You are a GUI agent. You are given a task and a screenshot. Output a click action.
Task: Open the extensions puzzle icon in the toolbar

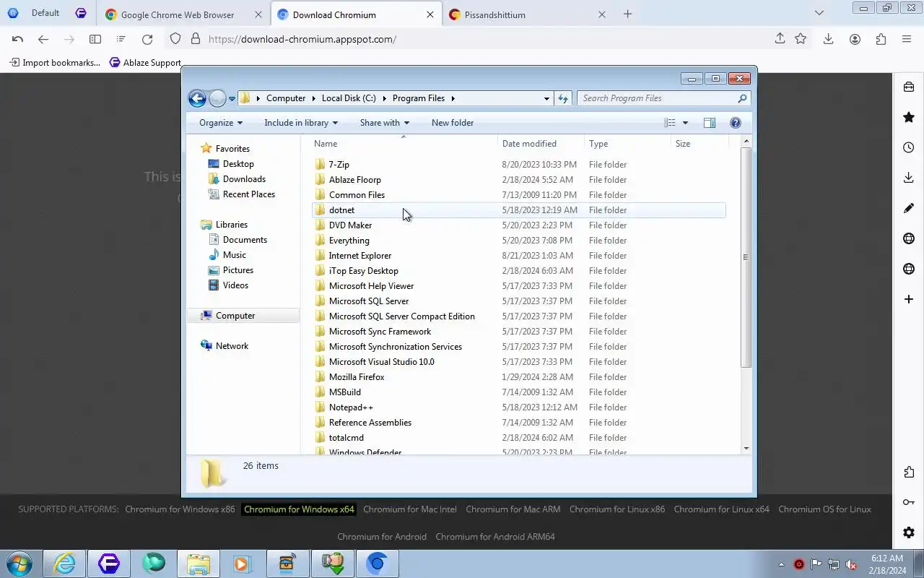pos(881,39)
